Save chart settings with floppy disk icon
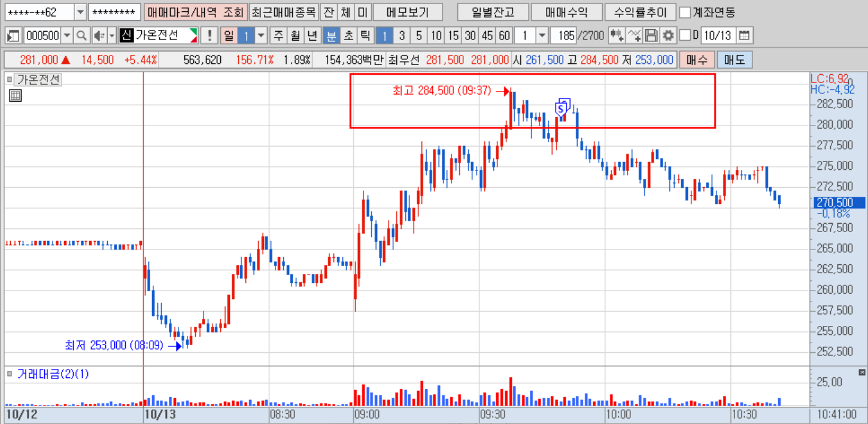This screenshot has width=868, height=424. (x=651, y=36)
